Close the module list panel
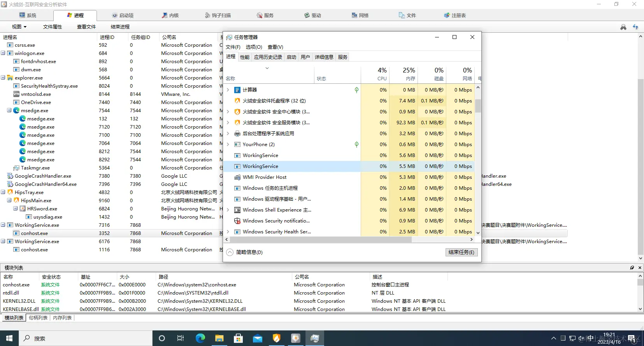 point(640,268)
